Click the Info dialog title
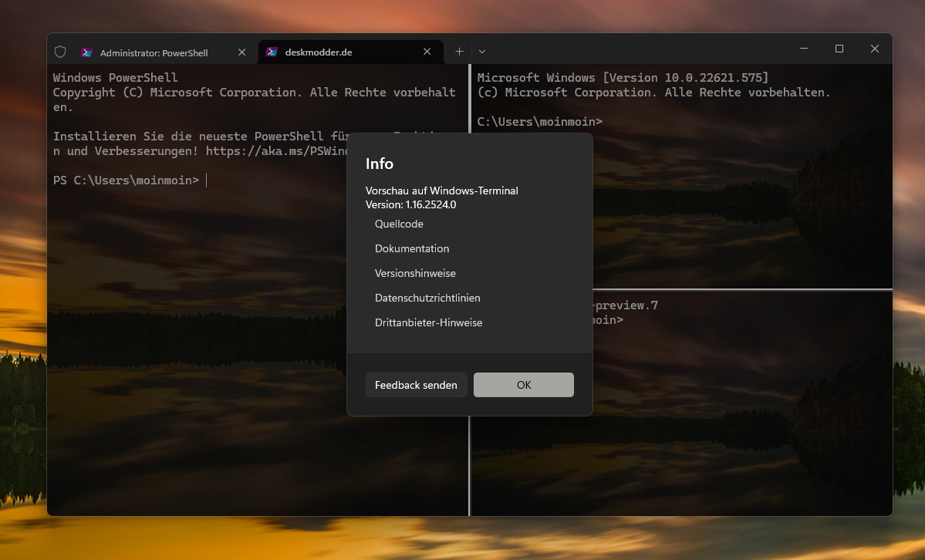The height and width of the screenshot is (560, 925). (x=380, y=164)
